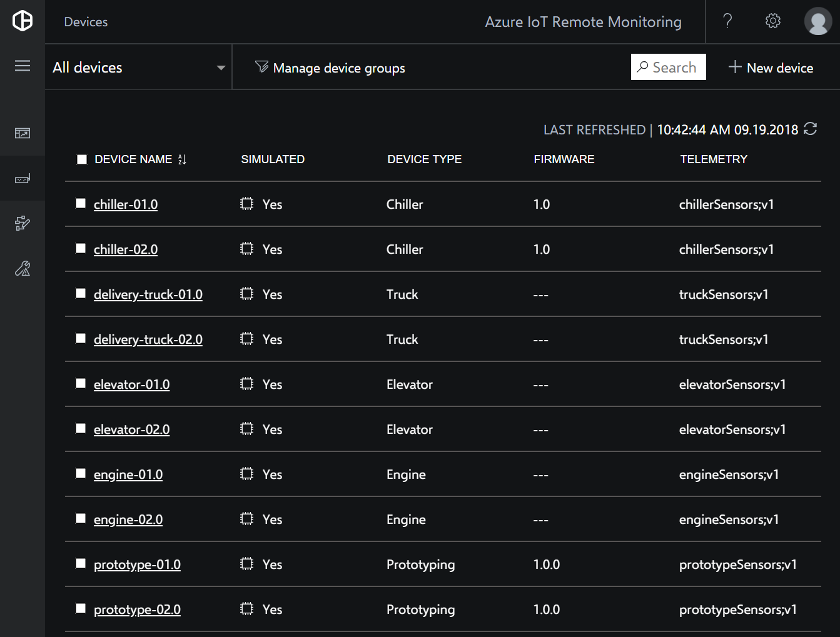Click the Devices breadcrumb title
840x637 pixels.
point(86,22)
